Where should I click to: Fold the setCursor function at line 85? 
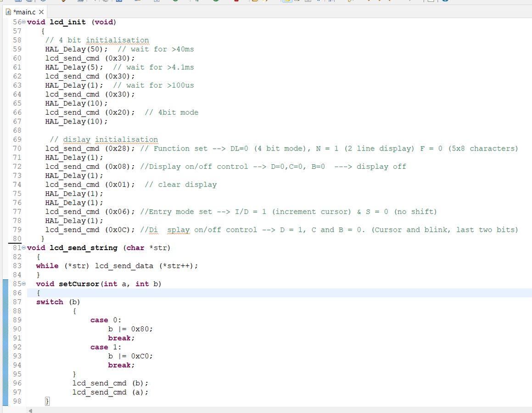click(x=24, y=284)
